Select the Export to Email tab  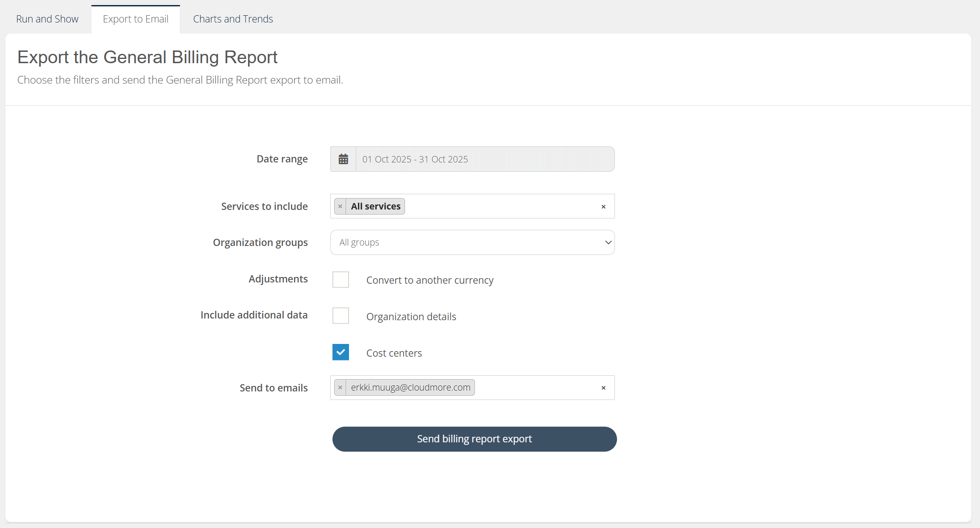135,19
